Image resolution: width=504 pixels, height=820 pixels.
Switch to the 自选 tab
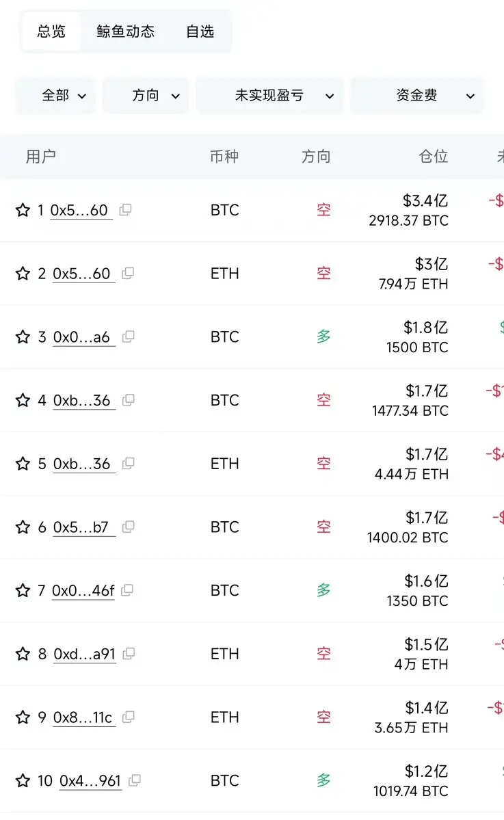coord(200,31)
